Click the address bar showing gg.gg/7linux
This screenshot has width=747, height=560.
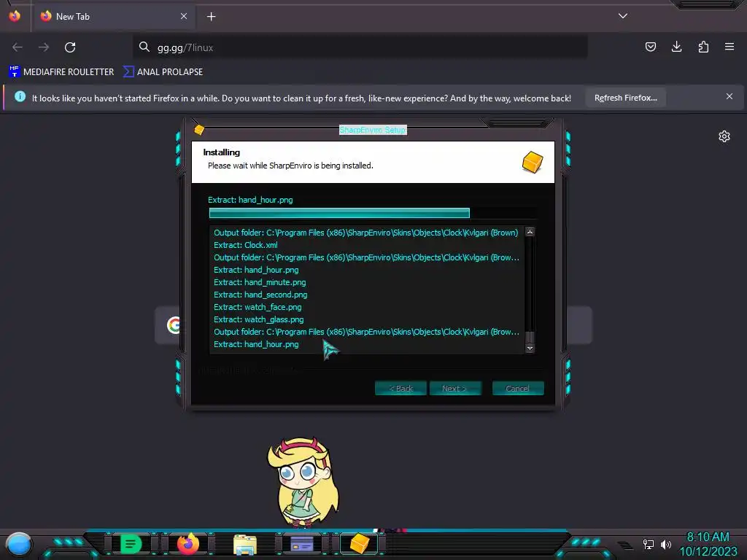[360, 47]
